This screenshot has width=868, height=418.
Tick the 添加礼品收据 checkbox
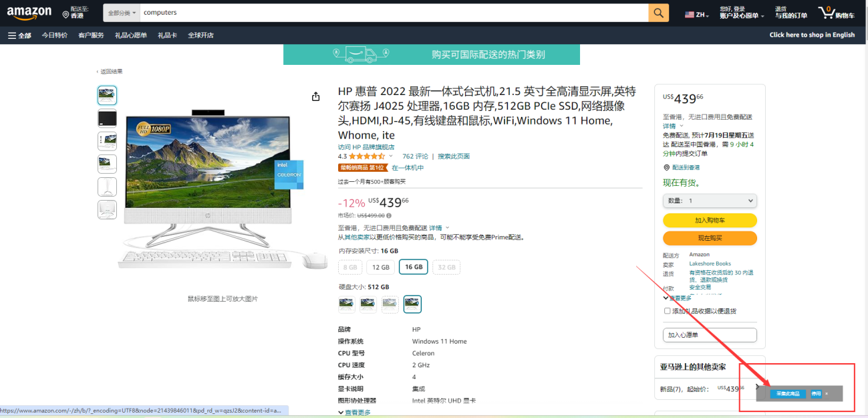point(667,311)
